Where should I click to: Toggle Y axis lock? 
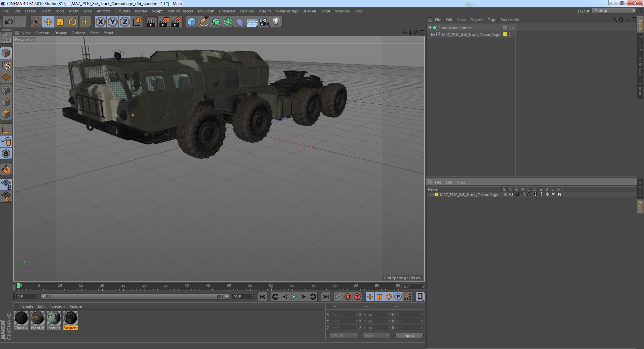pyautogui.click(x=113, y=22)
